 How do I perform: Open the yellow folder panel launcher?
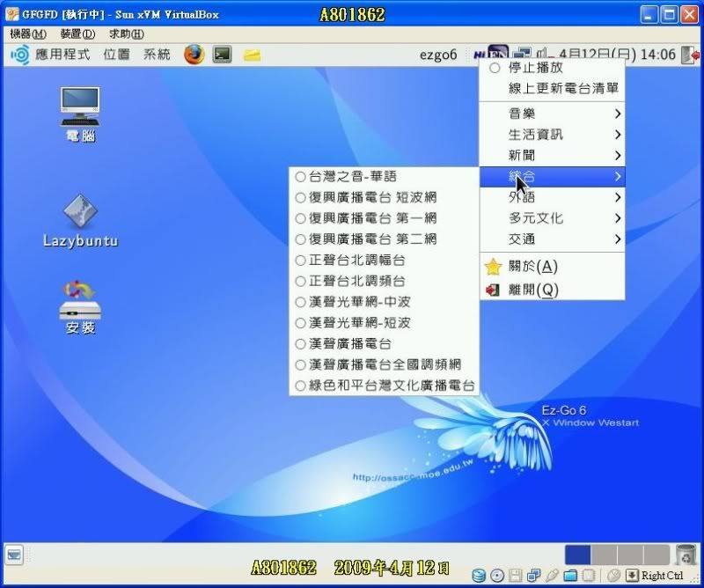[x=252, y=55]
